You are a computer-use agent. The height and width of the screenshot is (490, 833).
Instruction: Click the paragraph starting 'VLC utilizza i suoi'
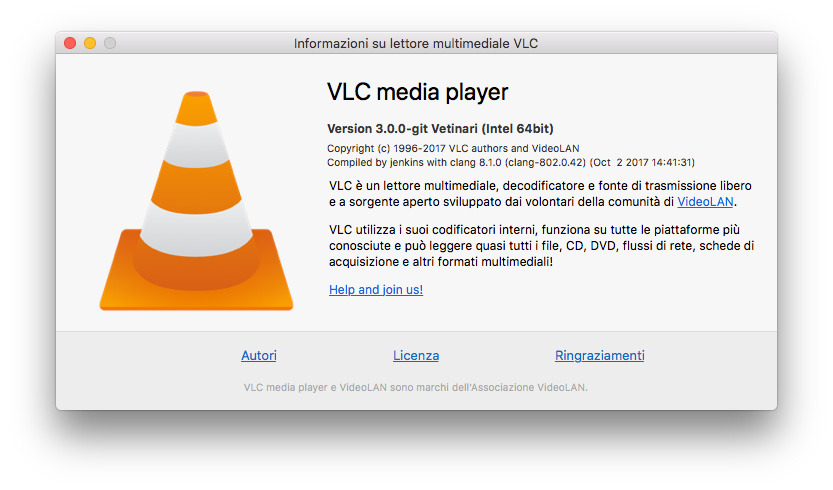pyautogui.click(x=540, y=246)
